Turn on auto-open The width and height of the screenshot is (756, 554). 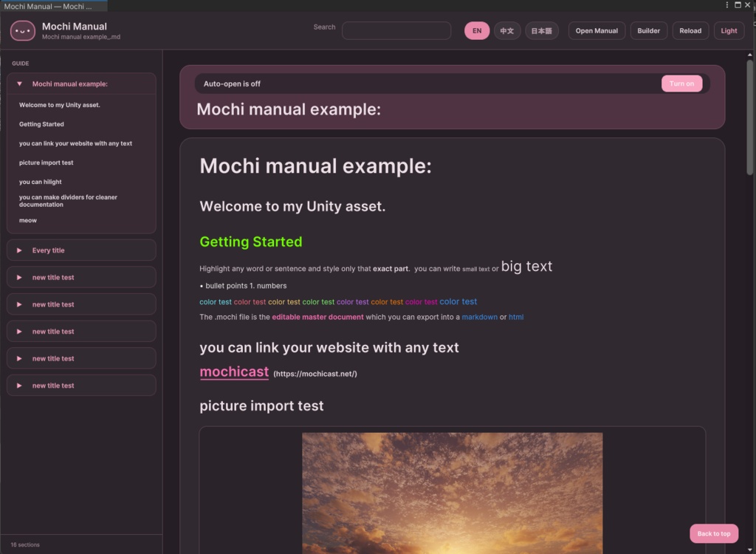click(681, 83)
